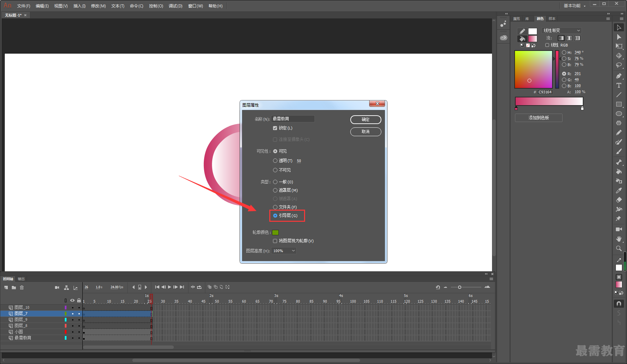Create a new layer folder in timeline

[14, 287]
